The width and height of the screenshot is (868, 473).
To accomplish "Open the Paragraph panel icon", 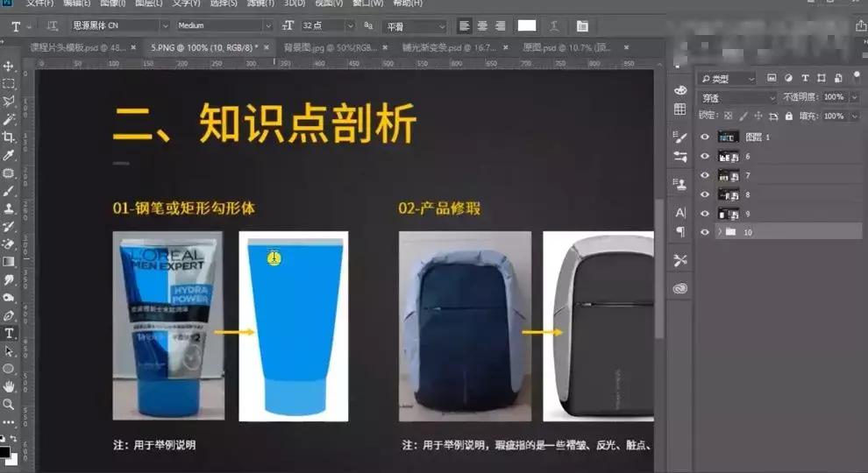I will (680, 231).
